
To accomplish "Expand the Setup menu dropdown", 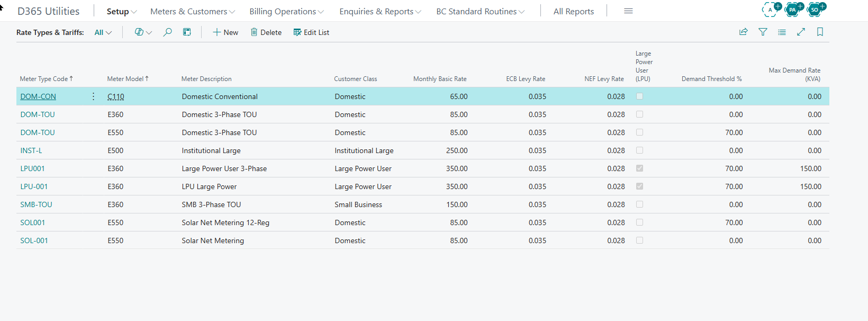I will [122, 12].
